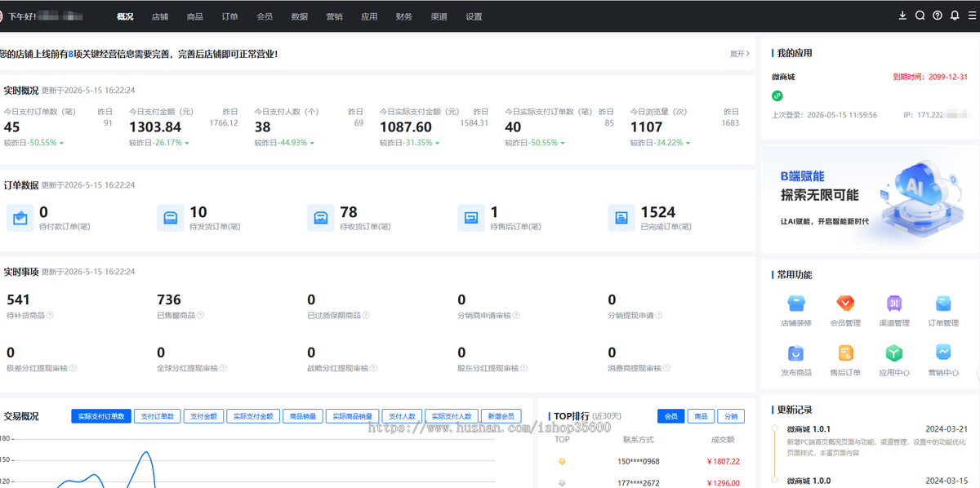Open 渠道管理 shortcut icon
Viewport: 980px width, 488px height.
[x=894, y=304]
